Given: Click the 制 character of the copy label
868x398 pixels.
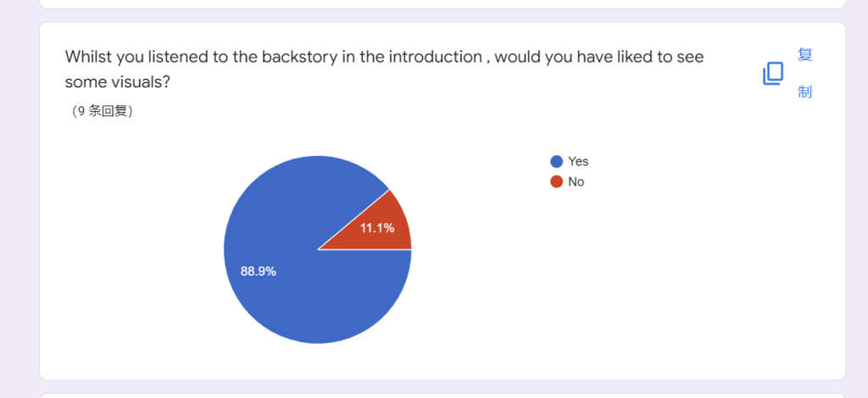Looking at the screenshot, I should pyautogui.click(x=805, y=92).
